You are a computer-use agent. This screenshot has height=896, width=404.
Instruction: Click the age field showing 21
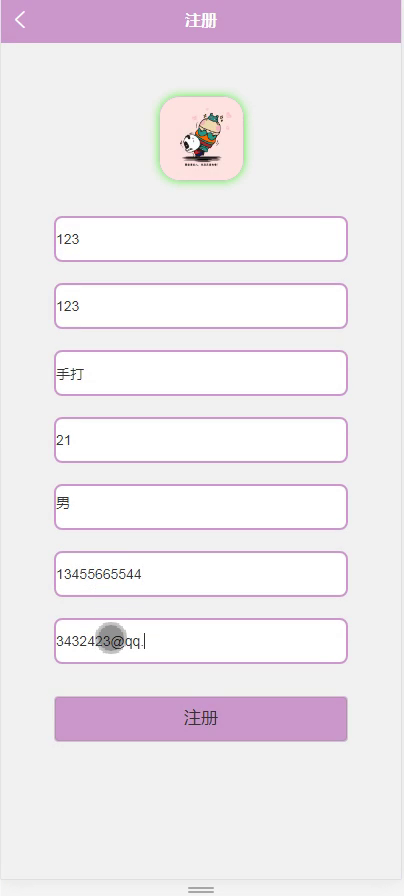[201, 440]
